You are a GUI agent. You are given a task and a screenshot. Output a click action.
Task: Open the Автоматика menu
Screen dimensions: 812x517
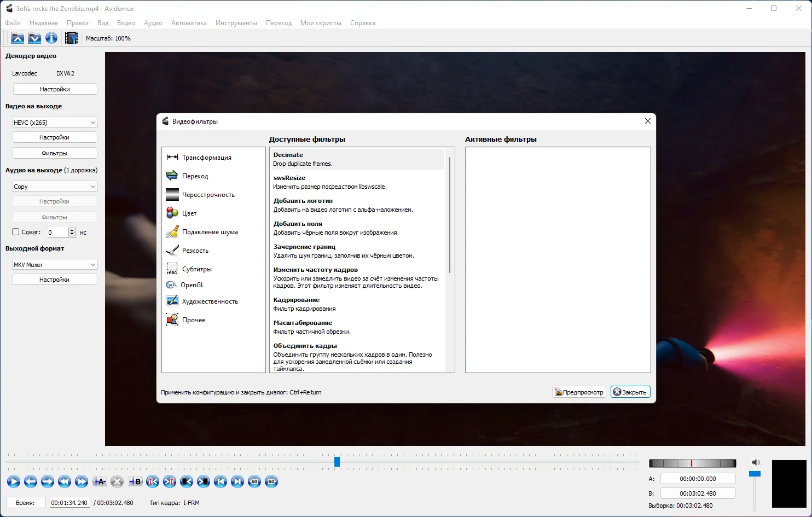pos(189,23)
